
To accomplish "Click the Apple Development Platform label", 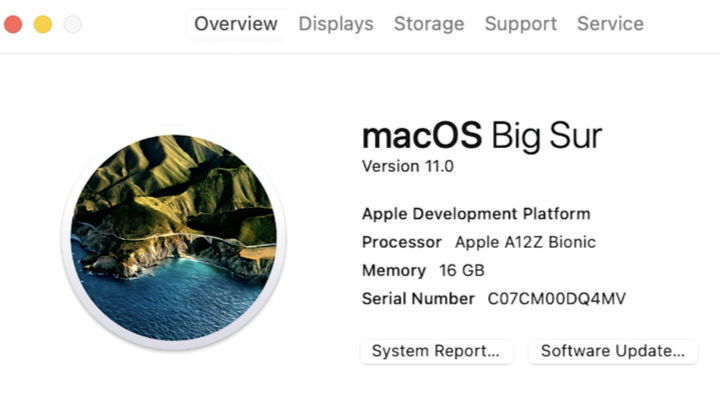I will (x=476, y=214).
